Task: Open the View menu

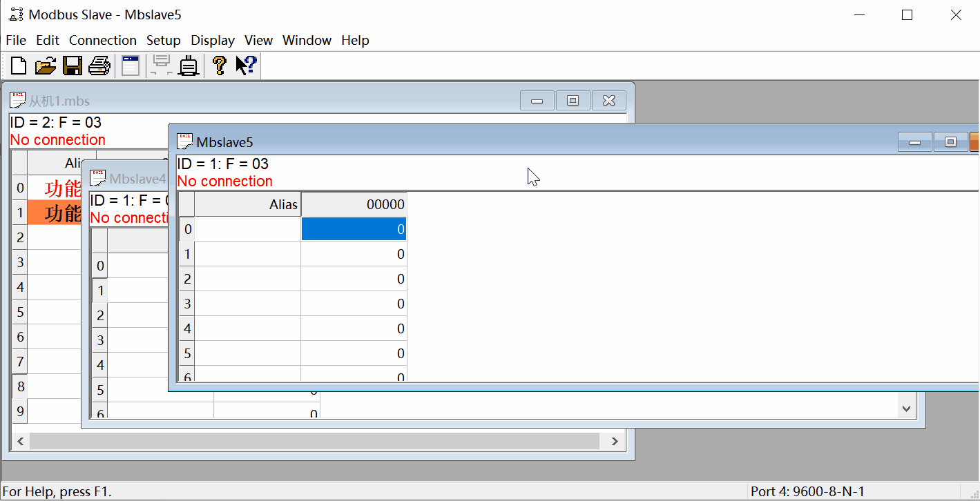Action: pos(258,40)
